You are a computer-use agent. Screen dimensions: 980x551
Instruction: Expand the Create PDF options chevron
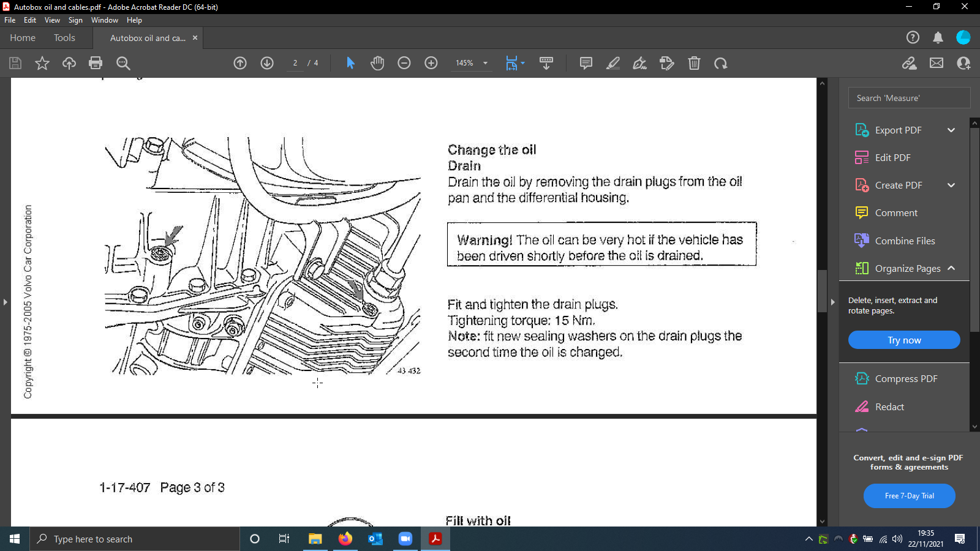951,185
